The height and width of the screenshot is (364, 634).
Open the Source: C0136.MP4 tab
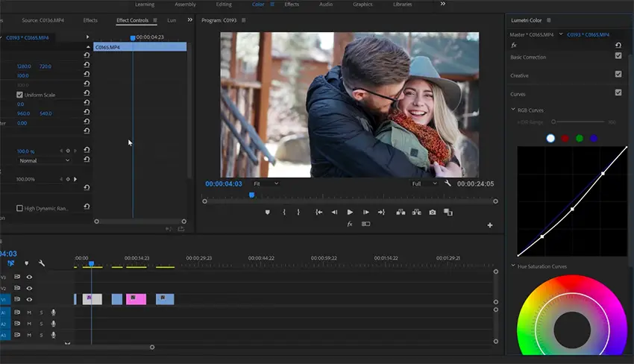click(x=43, y=20)
